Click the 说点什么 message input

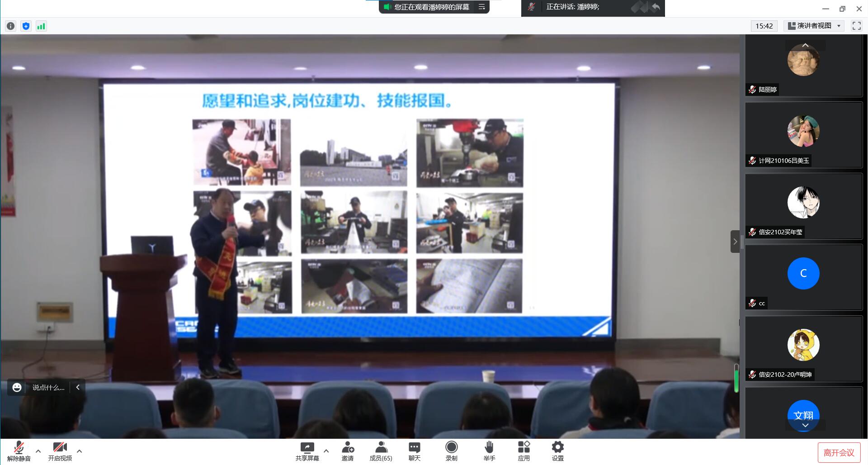click(x=48, y=388)
